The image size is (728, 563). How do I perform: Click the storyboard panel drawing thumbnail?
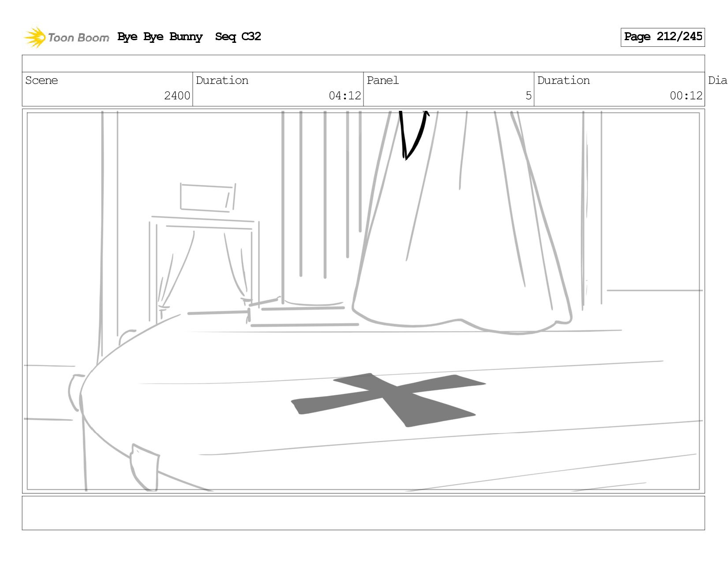click(x=363, y=301)
